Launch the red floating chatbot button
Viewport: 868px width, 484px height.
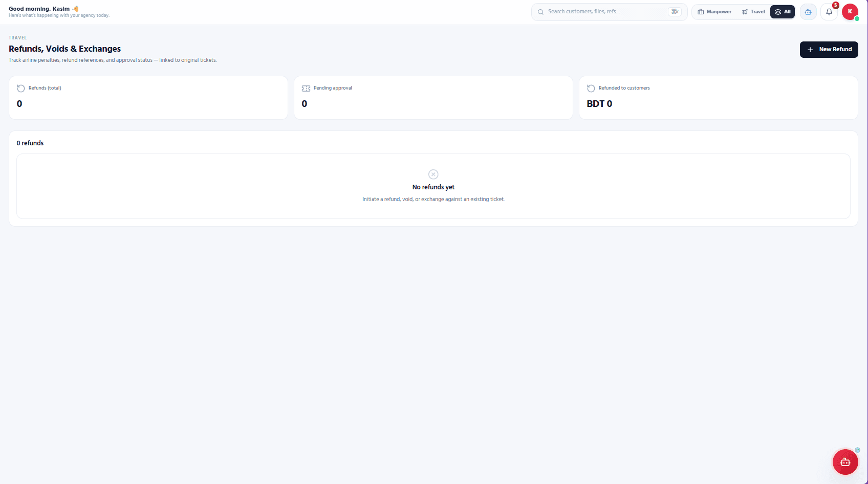point(845,462)
